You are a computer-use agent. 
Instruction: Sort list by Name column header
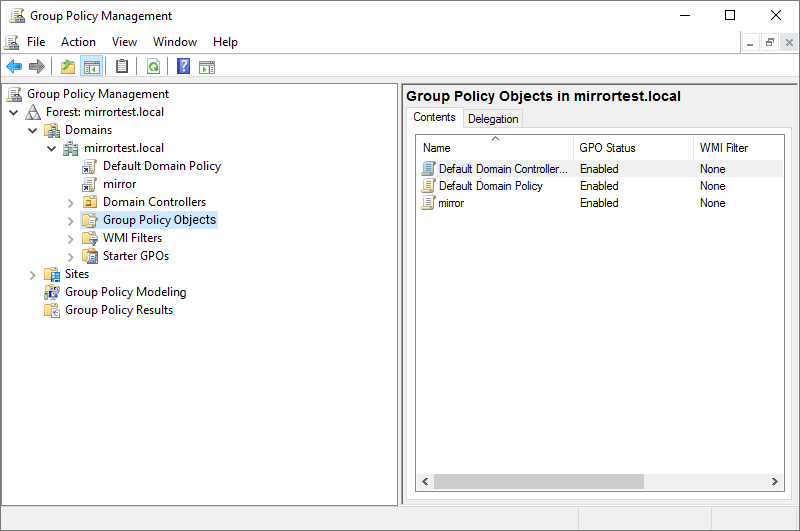(x=494, y=148)
